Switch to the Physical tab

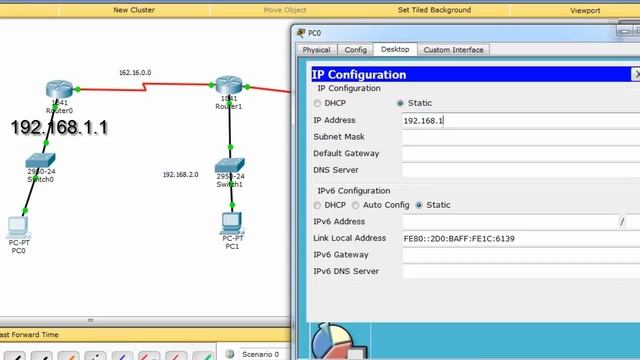tap(316, 50)
